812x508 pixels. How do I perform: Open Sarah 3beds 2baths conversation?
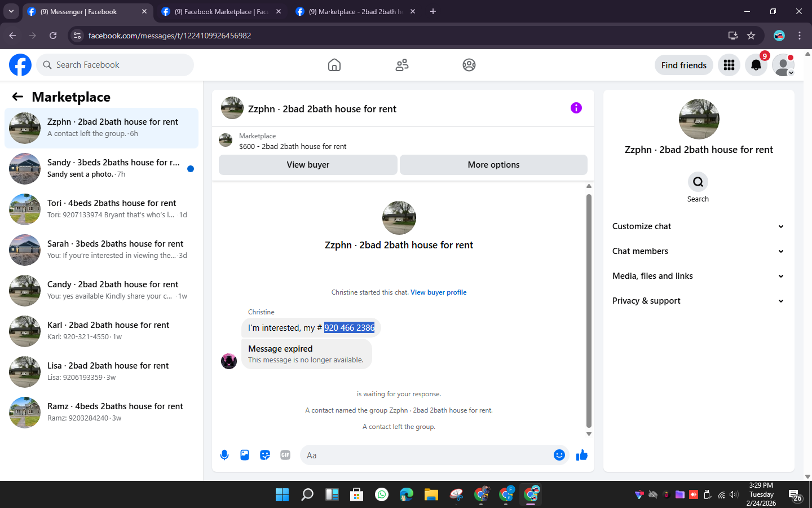click(101, 250)
